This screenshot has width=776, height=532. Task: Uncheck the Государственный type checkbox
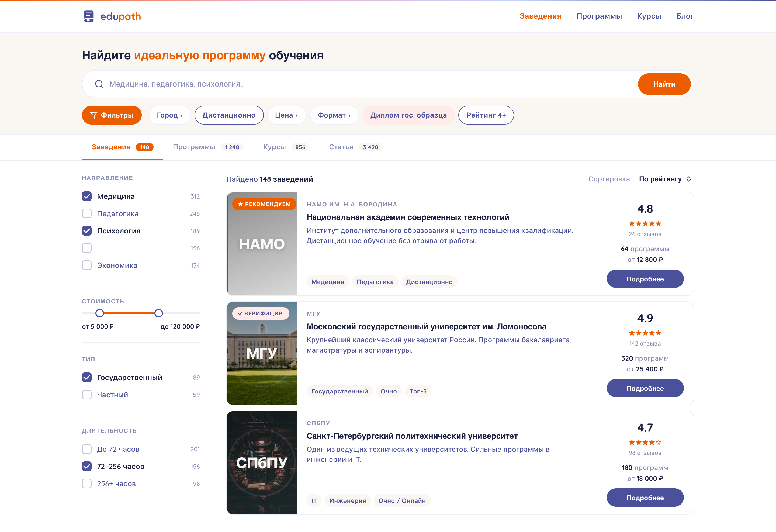point(87,377)
